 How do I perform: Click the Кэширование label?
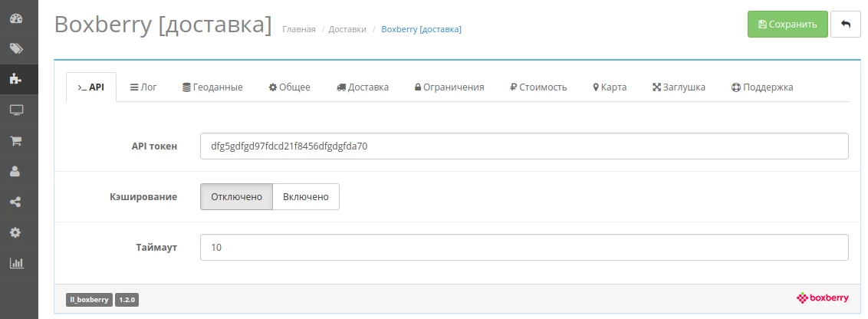point(143,196)
